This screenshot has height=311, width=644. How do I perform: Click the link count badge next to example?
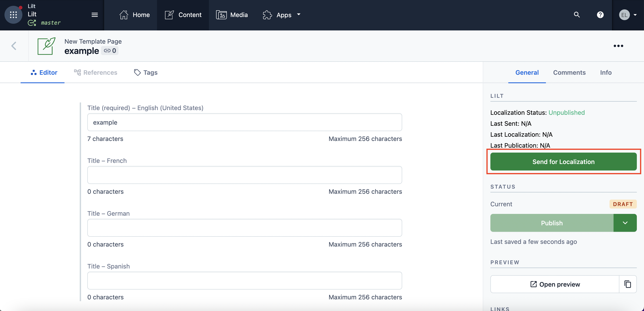(109, 51)
